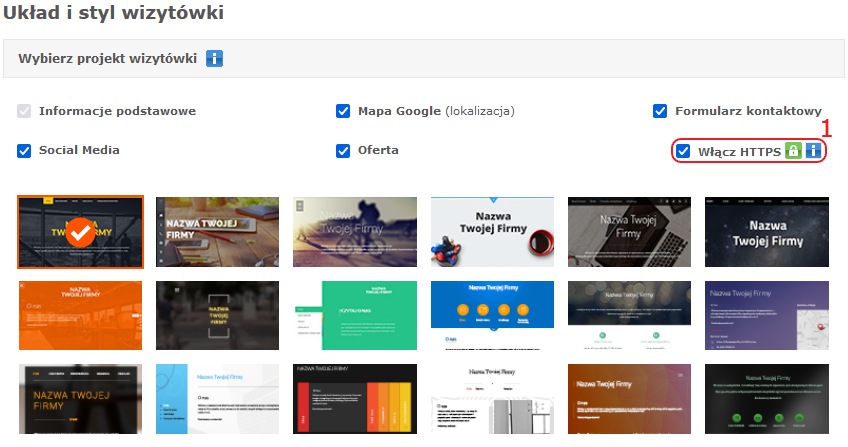Select white template with red coffee cup
This screenshot has width=848, height=447.
point(492,232)
